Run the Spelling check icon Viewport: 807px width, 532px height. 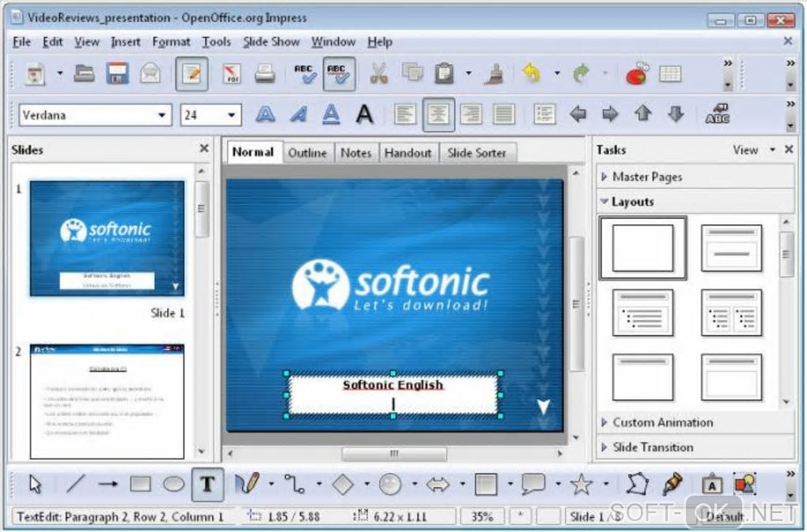pyautogui.click(x=305, y=74)
